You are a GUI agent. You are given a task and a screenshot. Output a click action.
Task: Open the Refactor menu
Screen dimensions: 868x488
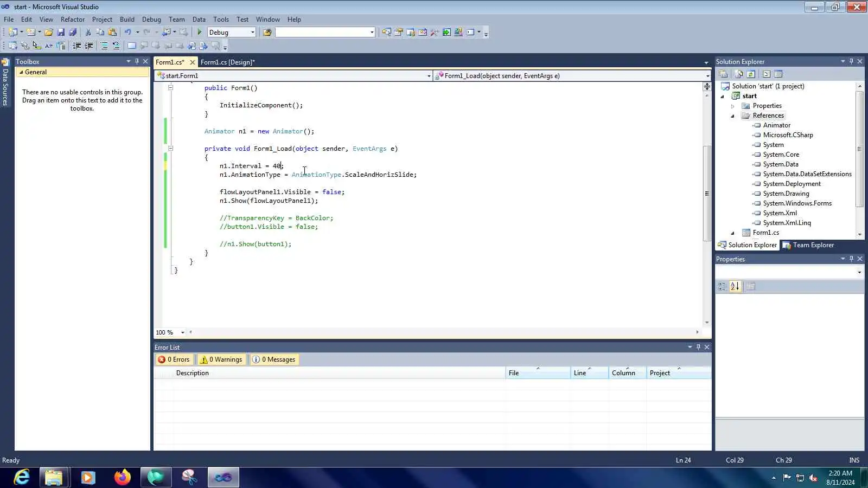[73, 20]
